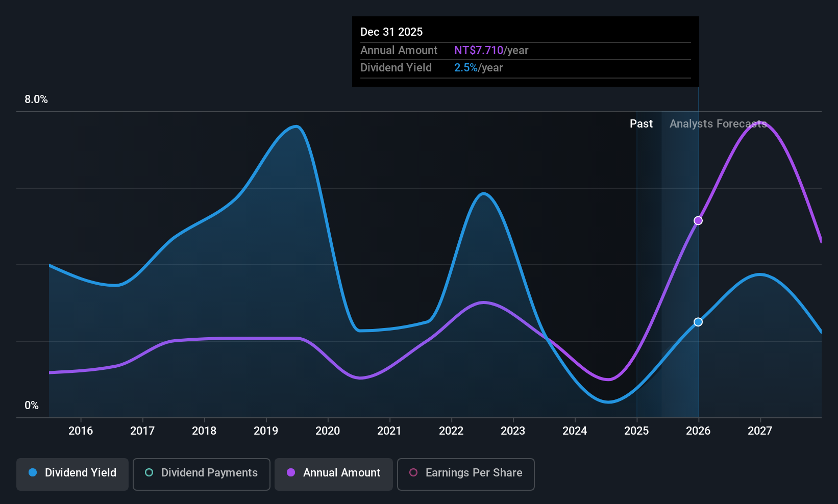Click the 2020 x-axis label
The height and width of the screenshot is (504, 838).
(328, 431)
